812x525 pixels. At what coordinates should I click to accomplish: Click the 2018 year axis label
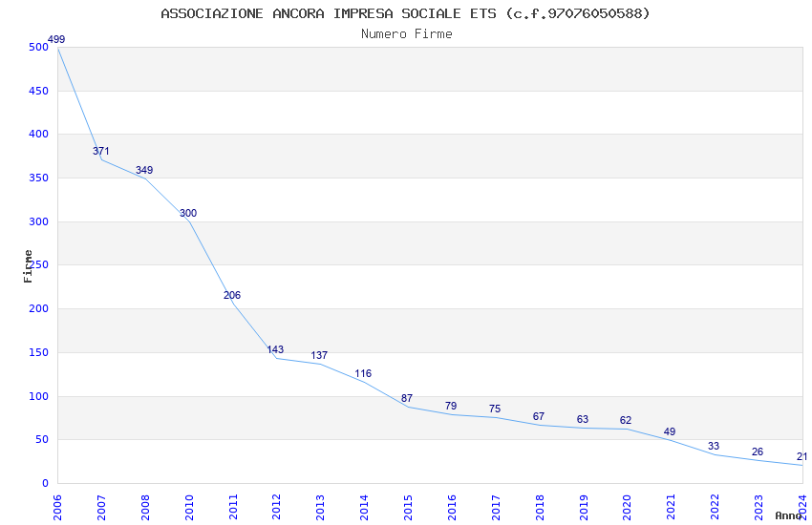[539, 508]
